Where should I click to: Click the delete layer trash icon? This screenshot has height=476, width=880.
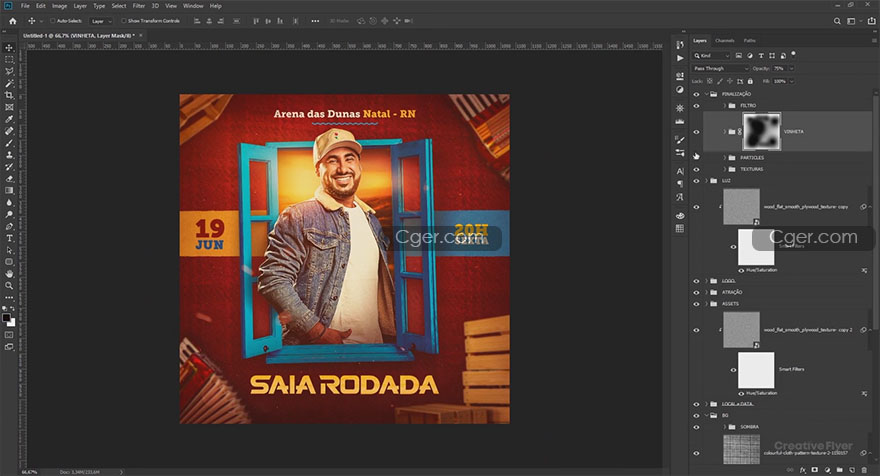click(864, 470)
